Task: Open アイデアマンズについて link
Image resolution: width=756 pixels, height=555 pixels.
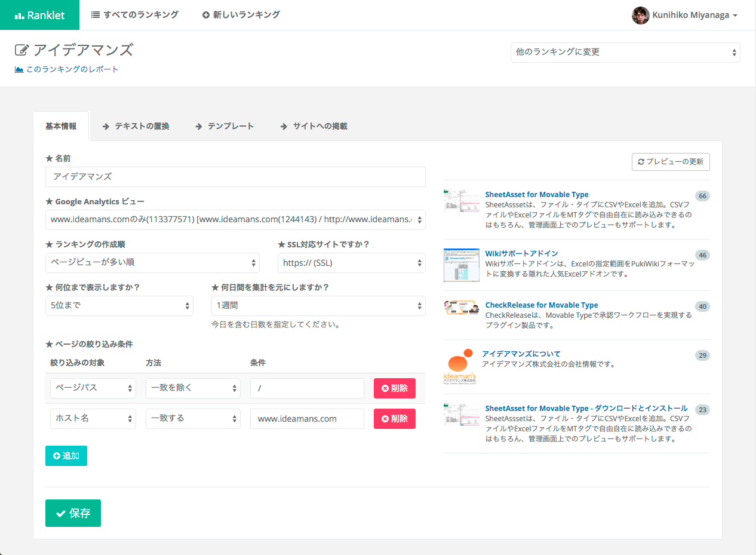Action: click(521, 354)
